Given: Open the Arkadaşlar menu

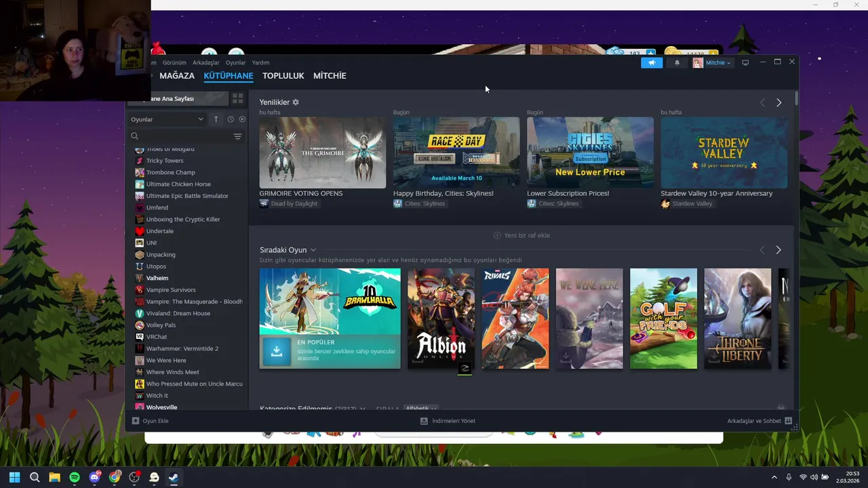Looking at the screenshot, I should pyautogui.click(x=206, y=62).
